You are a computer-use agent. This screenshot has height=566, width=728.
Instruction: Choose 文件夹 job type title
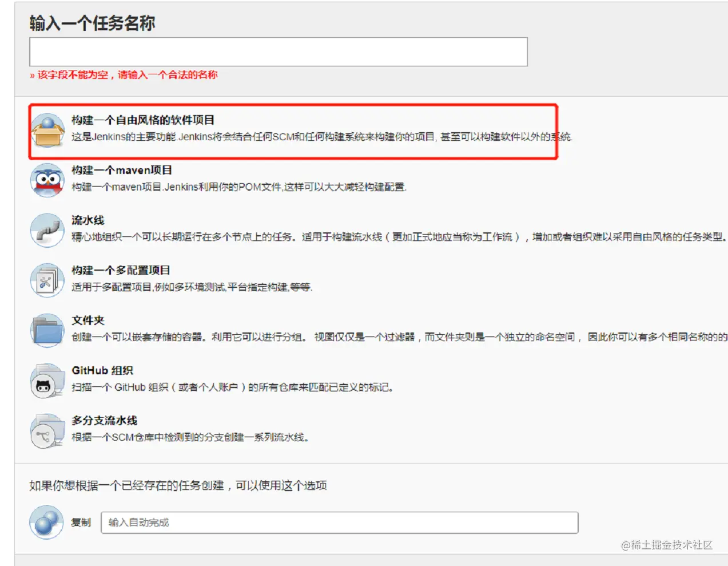[88, 320]
